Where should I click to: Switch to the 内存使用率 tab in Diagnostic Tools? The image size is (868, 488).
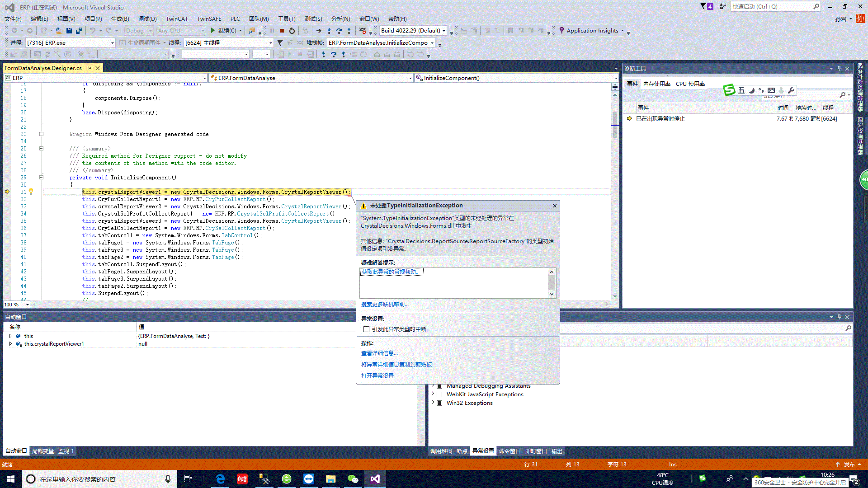point(656,84)
